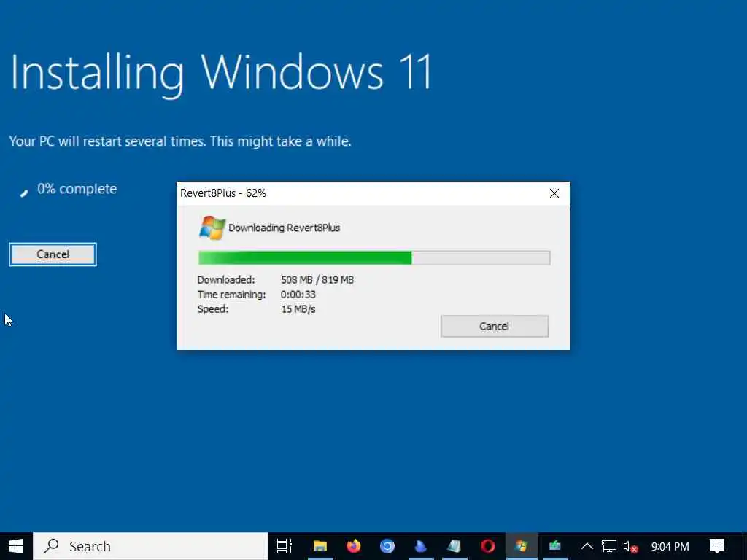Click the '0% complete' status text
747x560 pixels.
77,189
